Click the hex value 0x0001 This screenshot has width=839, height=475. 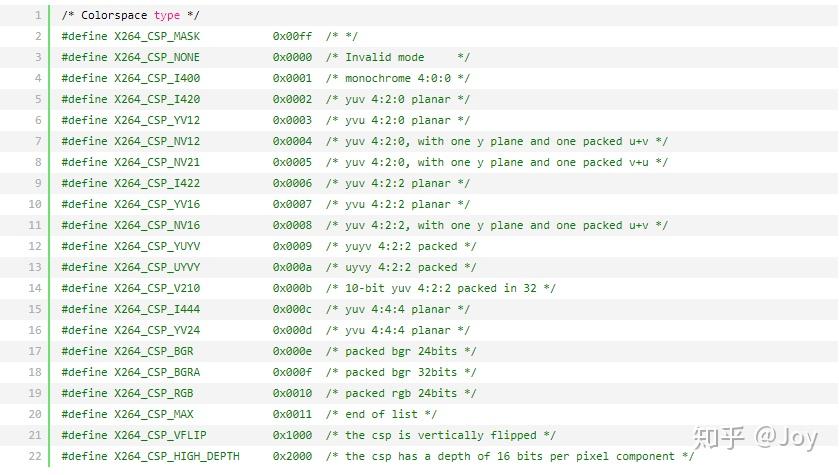click(292, 78)
